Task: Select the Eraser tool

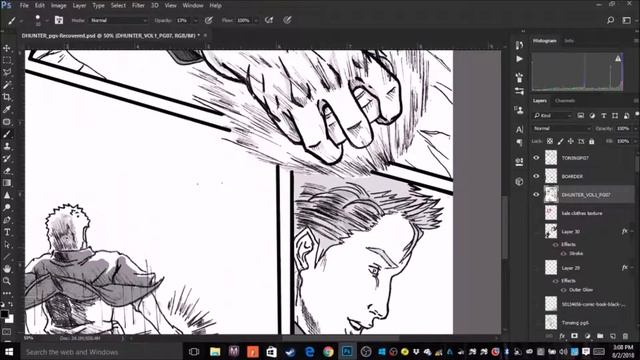Action: [x=7, y=171]
